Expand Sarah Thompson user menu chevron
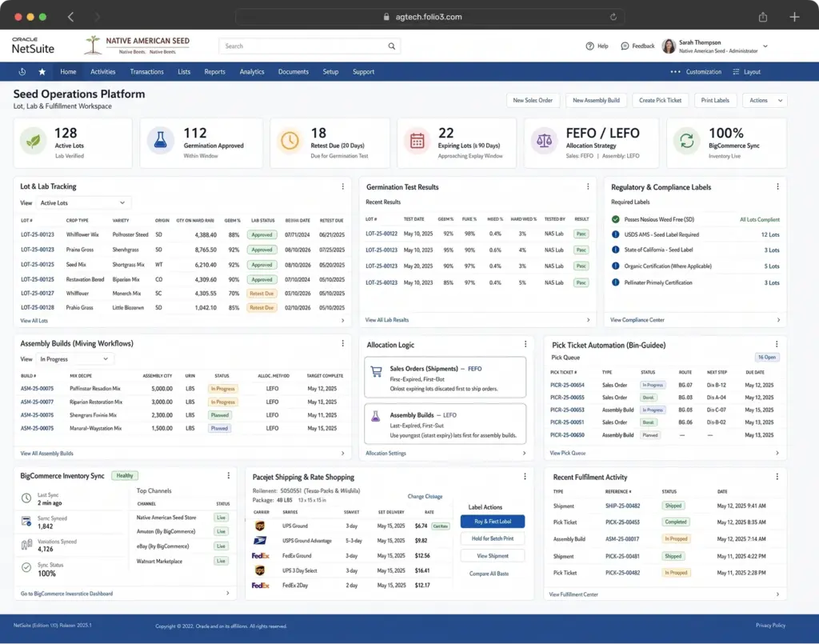The image size is (819, 644). tap(765, 46)
